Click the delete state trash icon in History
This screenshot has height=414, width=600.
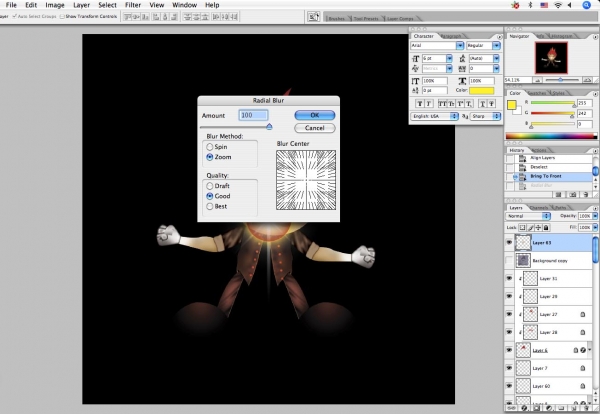(x=585, y=194)
